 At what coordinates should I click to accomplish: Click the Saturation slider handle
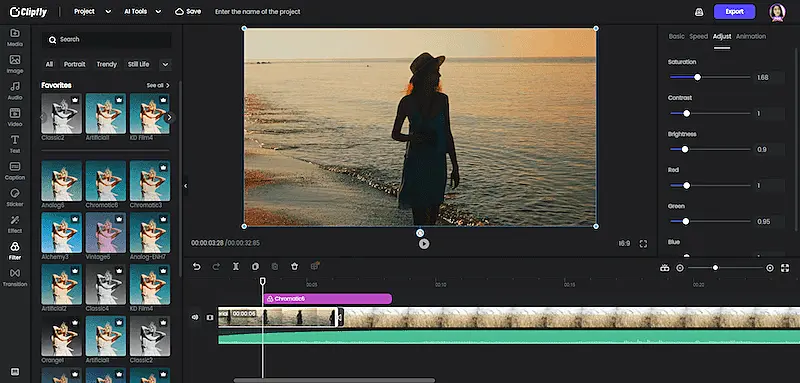[697, 77]
